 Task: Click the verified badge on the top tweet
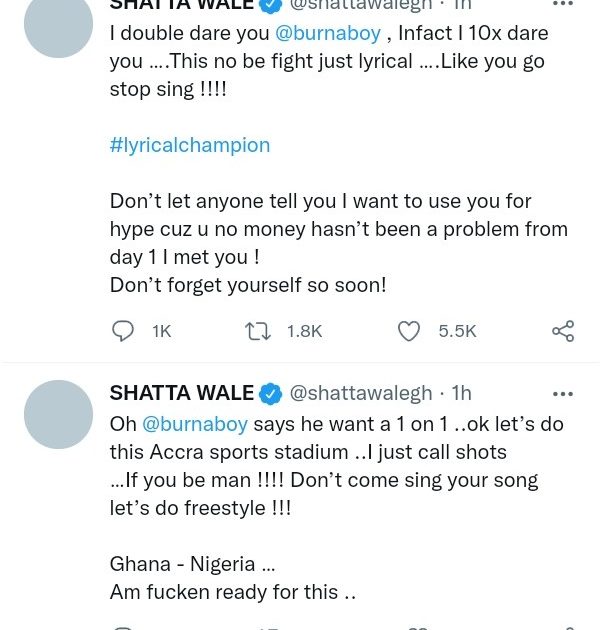pyautogui.click(x=270, y=4)
